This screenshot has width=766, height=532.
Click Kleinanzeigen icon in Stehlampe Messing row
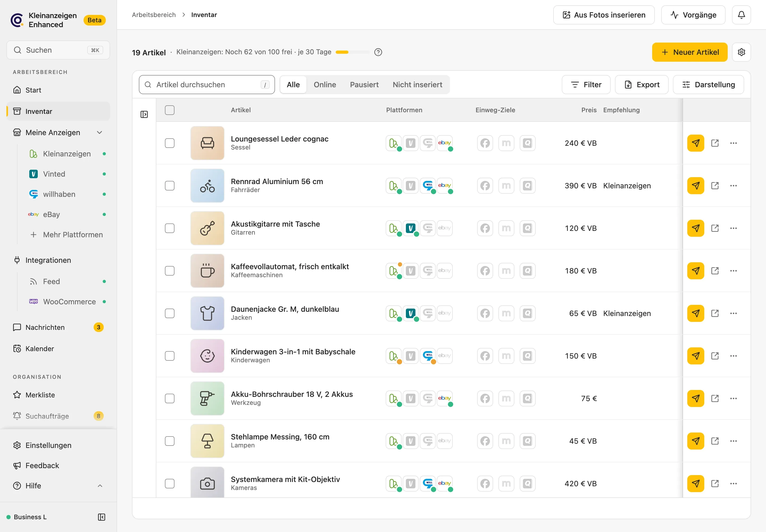pyautogui.click(x=393, y=441)
